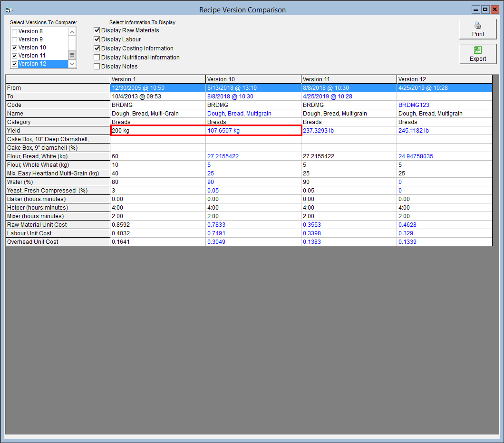Click the 0.8592 raw material cost cell
This screenshot has height=443, width=504.
click(x=158, y=224)
